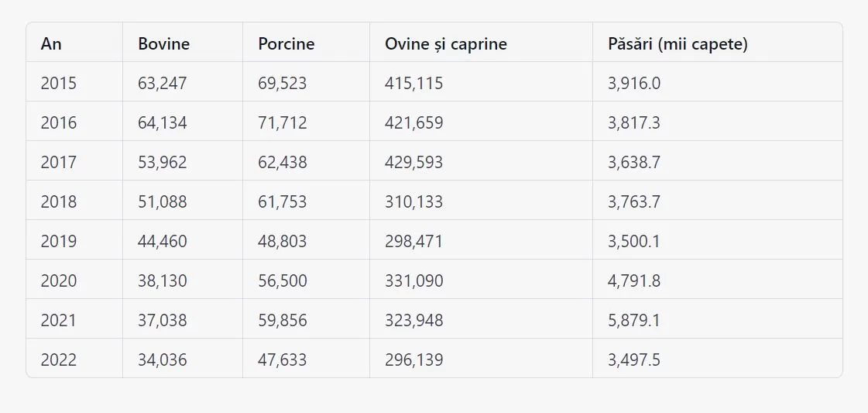Click the "An" column header
868x413 pixels.
coord(51,44)
